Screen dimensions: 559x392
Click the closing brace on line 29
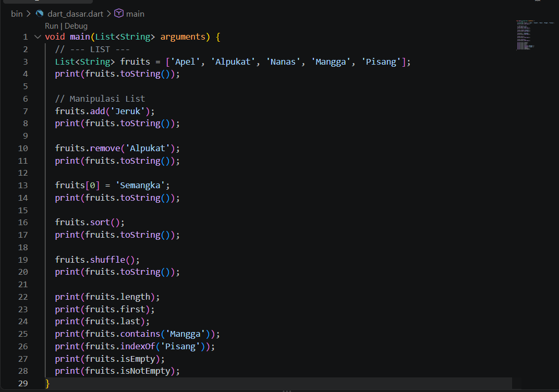coord(47,384)
